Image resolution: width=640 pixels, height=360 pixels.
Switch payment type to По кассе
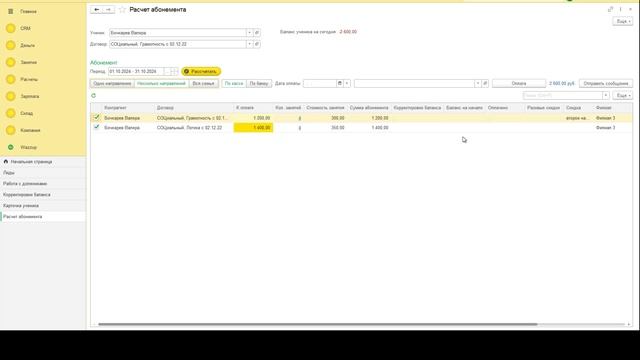click(x=234, y=83)
